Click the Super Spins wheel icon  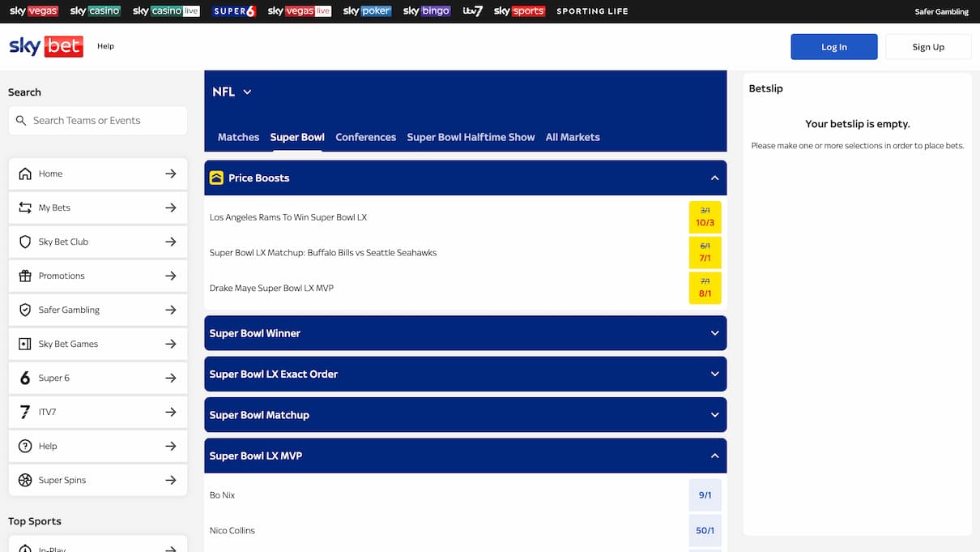point(25,480)
